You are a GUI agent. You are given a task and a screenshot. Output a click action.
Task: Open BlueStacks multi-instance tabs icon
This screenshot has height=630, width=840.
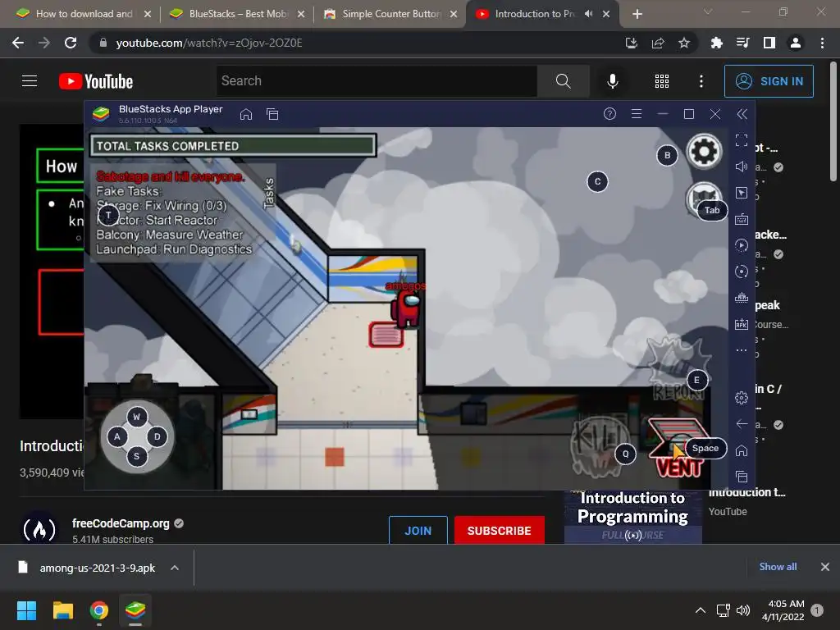[x=272, y=114]
